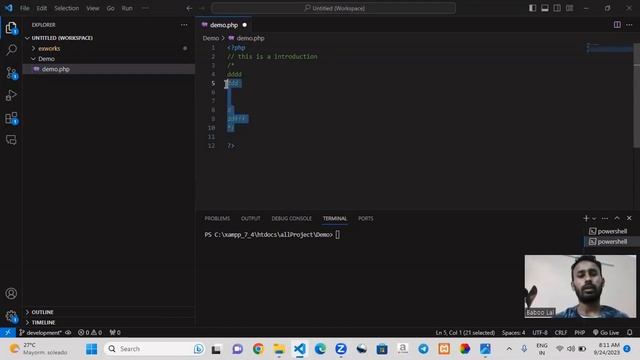
Task: Select the second powershell terminal entry
Action: (611, 242)
